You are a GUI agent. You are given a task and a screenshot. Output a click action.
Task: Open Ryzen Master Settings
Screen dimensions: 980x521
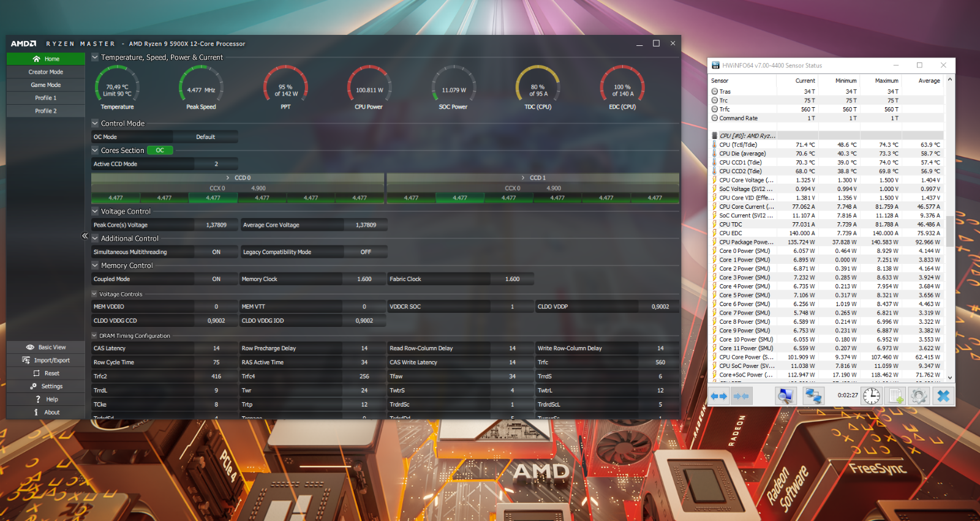tap(46, 386)
